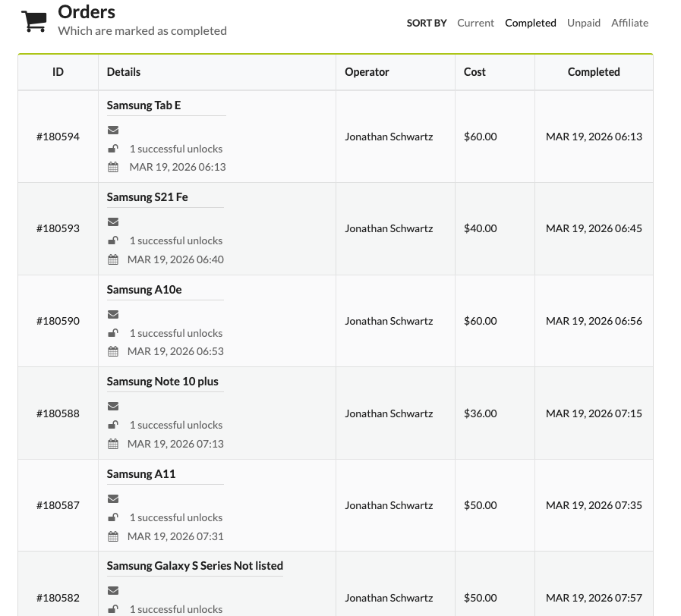Select the Completed sort option
The height and width of the screenshot is (616, 681).
point(530,23)
